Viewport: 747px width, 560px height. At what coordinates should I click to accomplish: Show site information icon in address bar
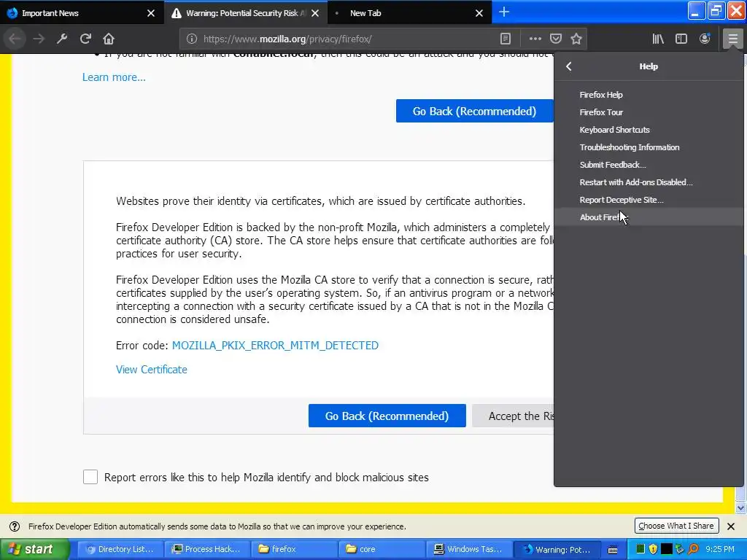click(192, 39)
